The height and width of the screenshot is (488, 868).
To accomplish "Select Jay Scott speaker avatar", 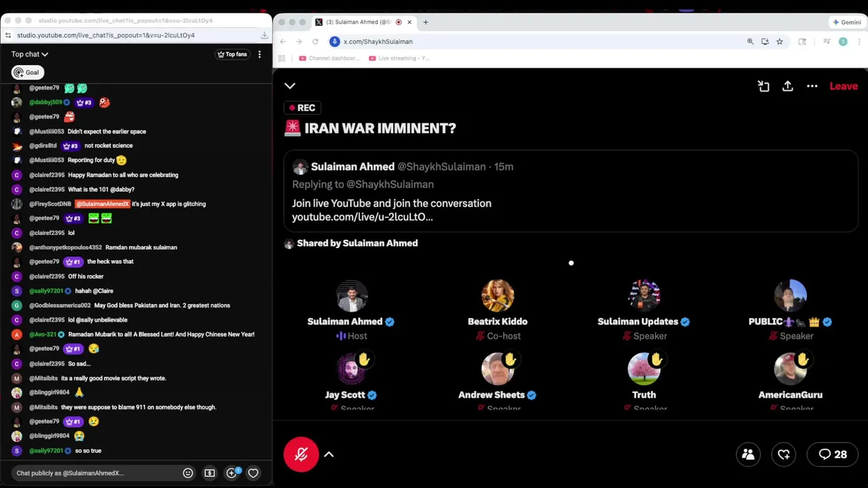I will click(x=351, y=369).
